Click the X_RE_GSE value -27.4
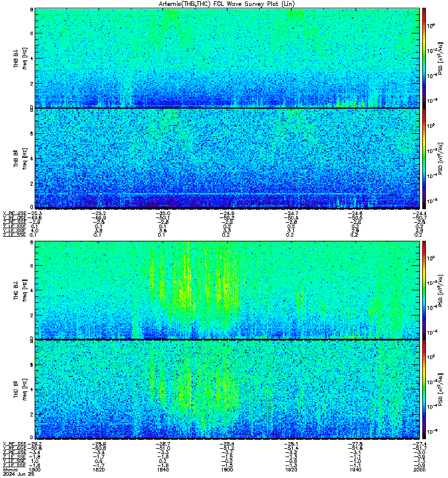The width and height of the screenshot is (448, 478). point(419,444)
